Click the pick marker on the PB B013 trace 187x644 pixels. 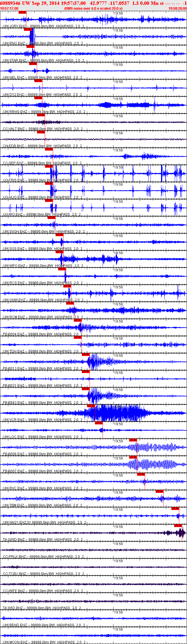tap(86, 355)
